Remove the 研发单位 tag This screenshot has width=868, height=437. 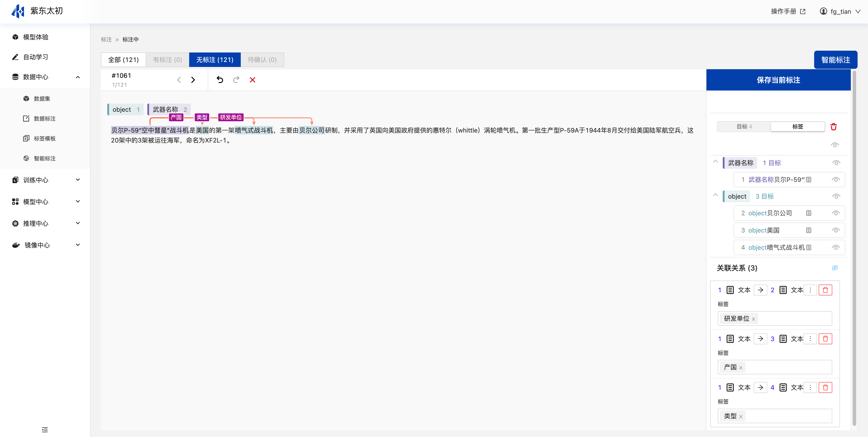(754, 319)
